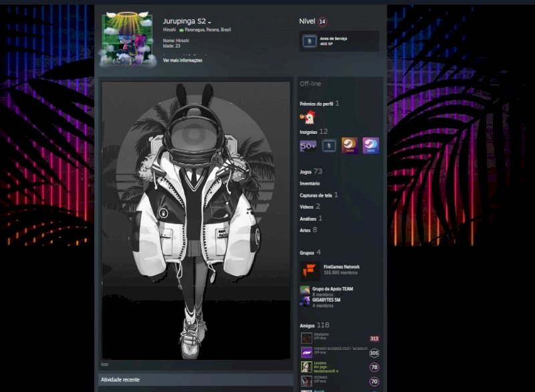Open the Inventário link
This screenshot has height=392, width=535.
[x=310, y=183]
